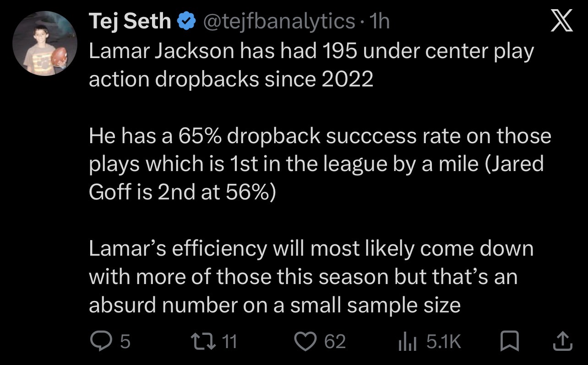The height and width of the screenshot is (365, 588).
Task: Click the blue verified checkmark badge
Action: coord(185,21)
